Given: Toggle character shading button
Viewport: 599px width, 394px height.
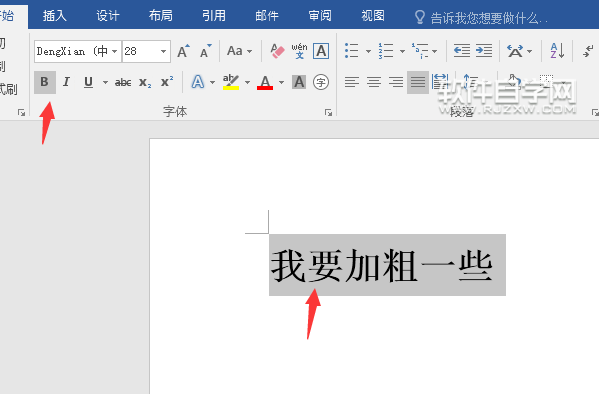Looking at the screenshot, I should click(299, 82).
